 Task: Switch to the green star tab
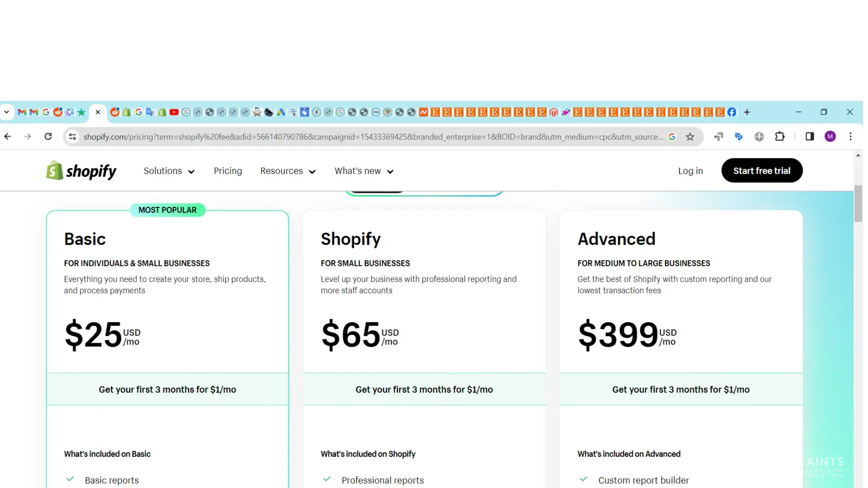click(x=82, y=112)
